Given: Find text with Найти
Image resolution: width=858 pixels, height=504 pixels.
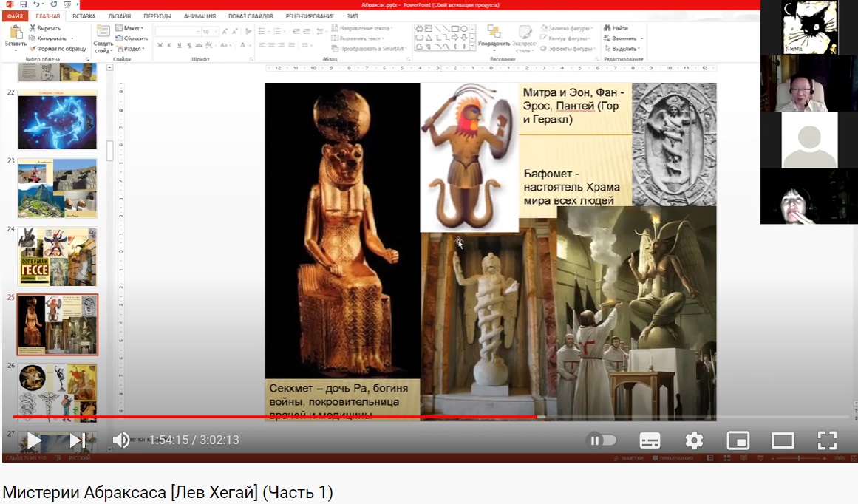Looking at the screenshot, I should [x=616, y=28].
